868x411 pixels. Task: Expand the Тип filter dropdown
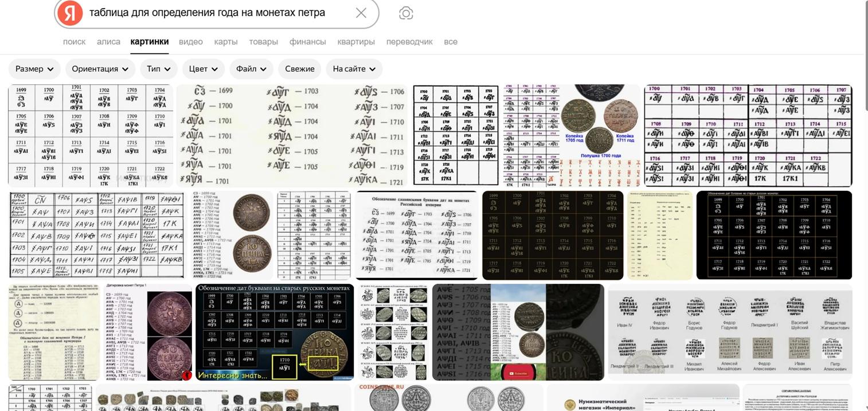159,69
